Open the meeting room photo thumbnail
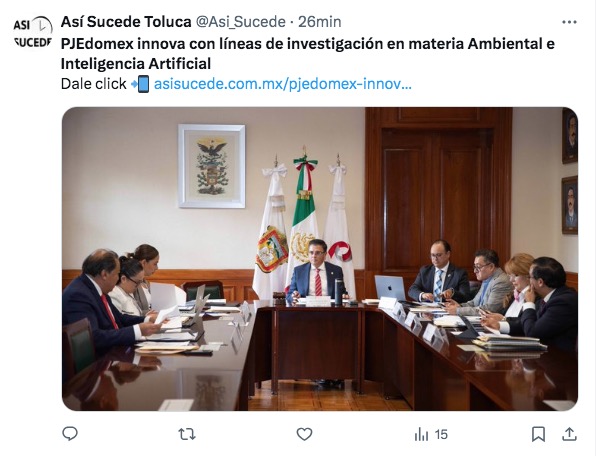This screenshot has height=456, width=599. [320, 259]
